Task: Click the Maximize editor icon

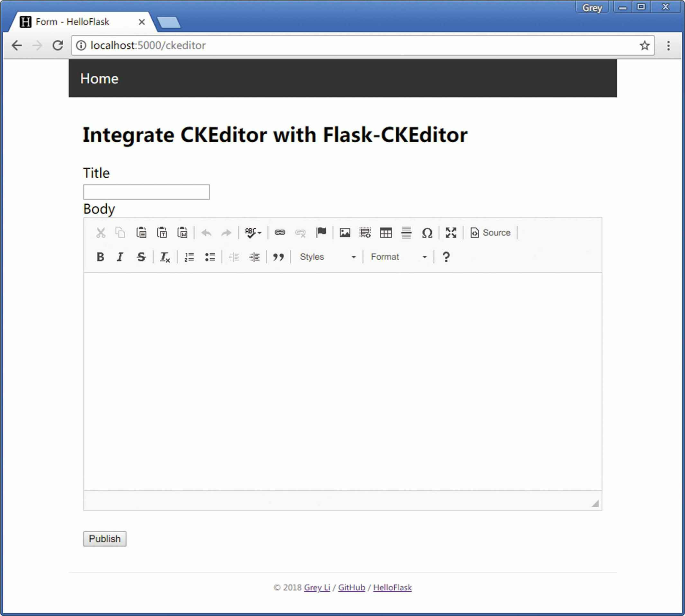Action: click(x=449, y=233)
